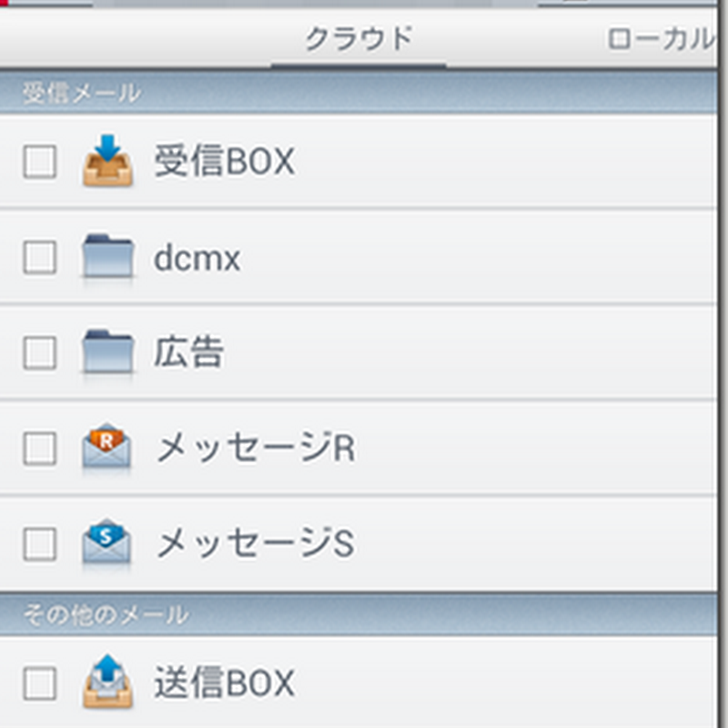The width and height of the screenshot is (728, 728).
Task: Select the 広告 folder checkbox
Action: coord(39,353)
